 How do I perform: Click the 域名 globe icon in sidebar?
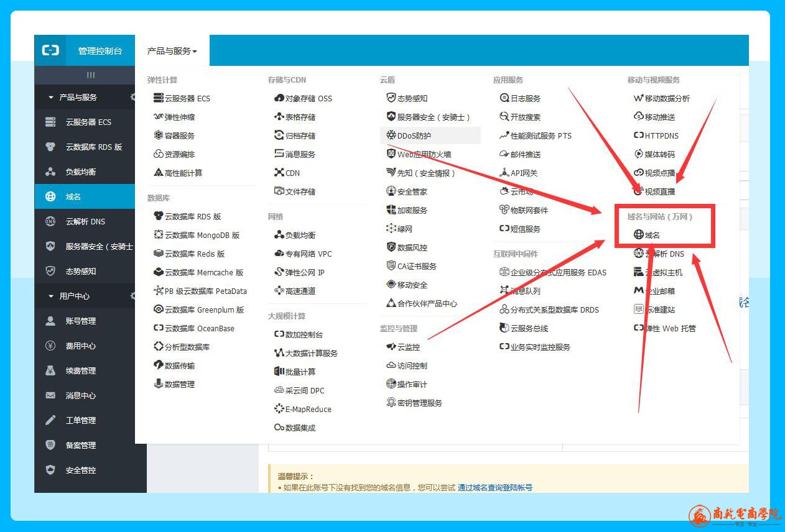click(x=51, y=197)
